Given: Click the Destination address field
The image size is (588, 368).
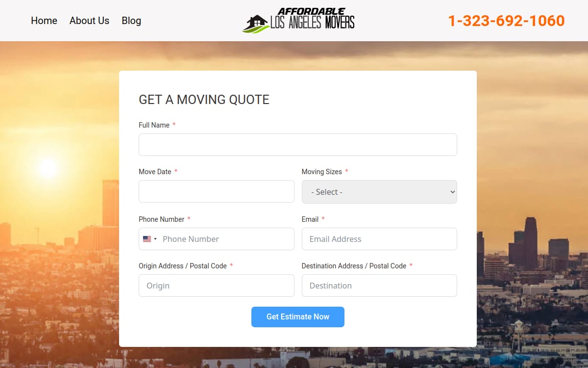Looking at the screenshot, I should click(x=379, y=286).
